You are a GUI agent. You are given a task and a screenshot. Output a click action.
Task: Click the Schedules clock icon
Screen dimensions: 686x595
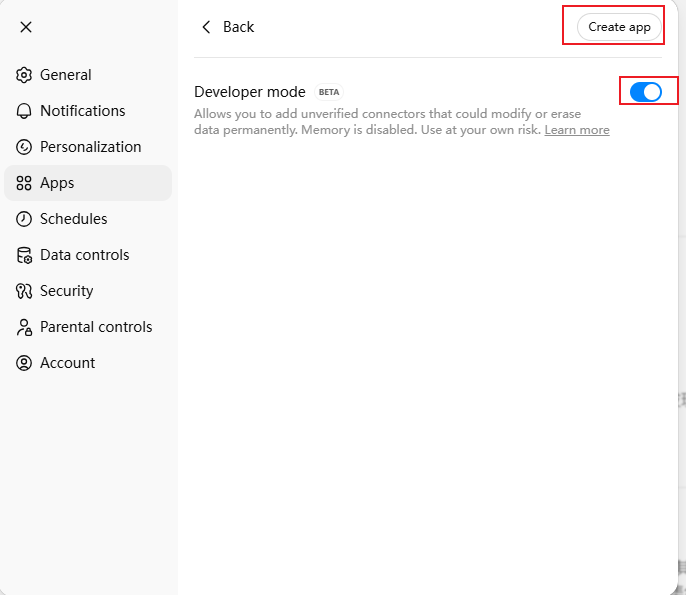click(x=24, y=219)
